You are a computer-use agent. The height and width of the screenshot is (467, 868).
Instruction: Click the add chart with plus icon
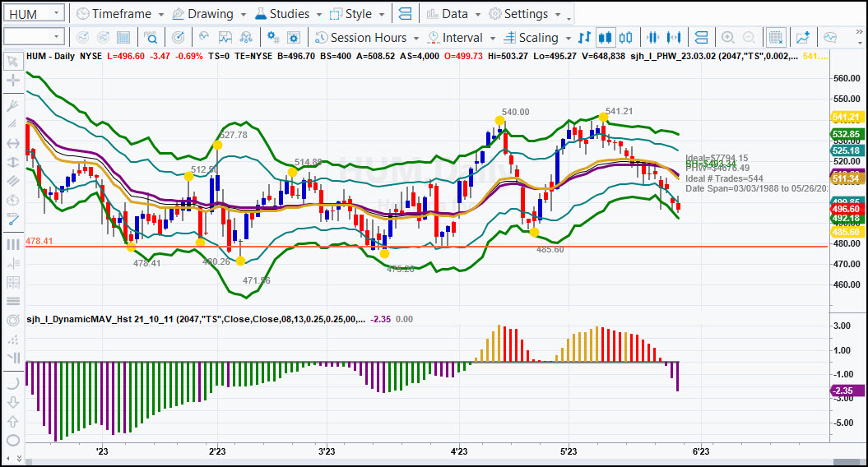click(x=803, y=38)
